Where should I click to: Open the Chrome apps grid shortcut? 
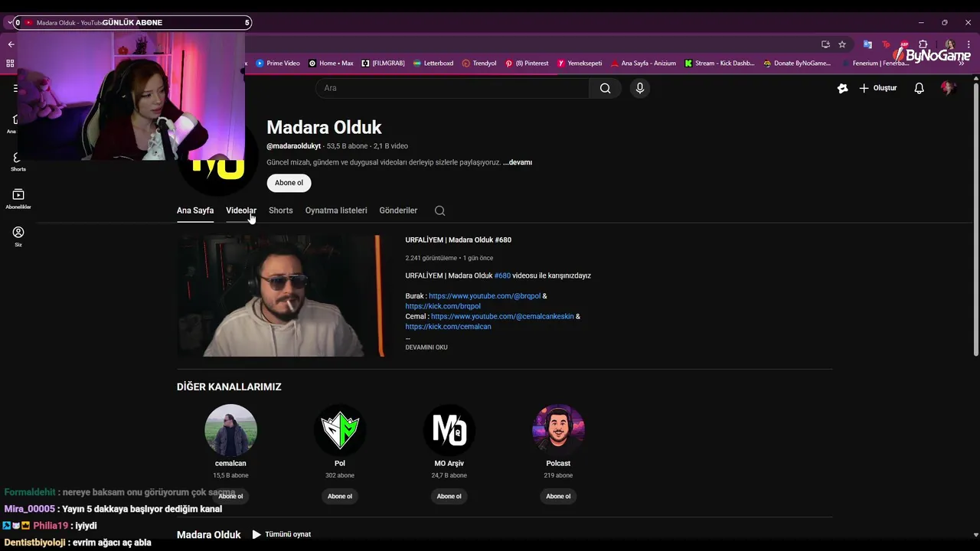click(x=10, y=64)
